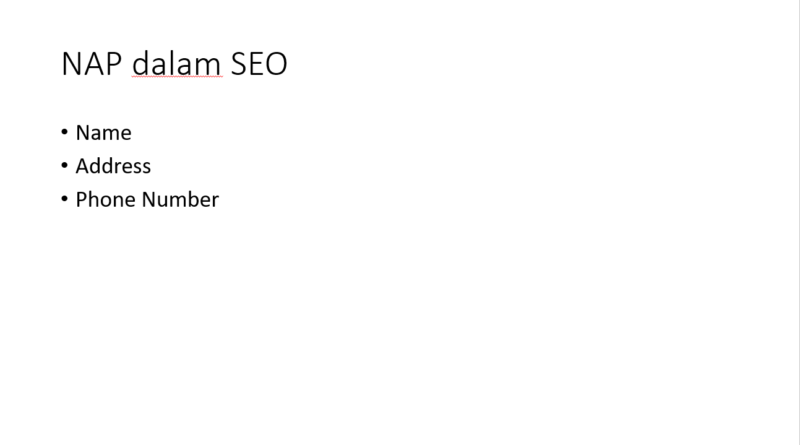800x445 pixels.
Task: Click the bullet dot before "Phone Number"
Action: [x=65, y=198]
